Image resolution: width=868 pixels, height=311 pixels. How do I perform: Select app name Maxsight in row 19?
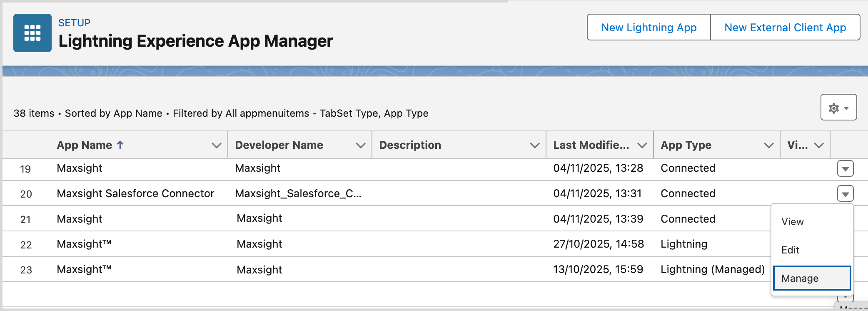(80, 168)
